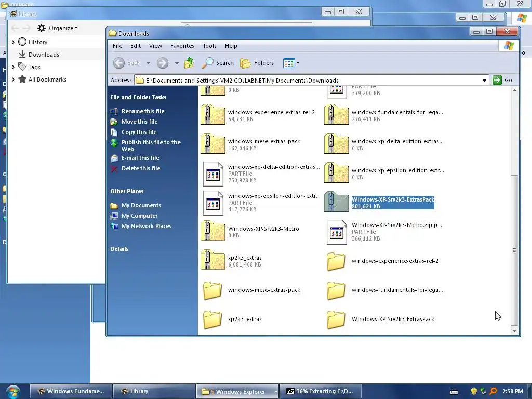
Task: Click the Back navigation arrow icon
Action: pos(119,63)
